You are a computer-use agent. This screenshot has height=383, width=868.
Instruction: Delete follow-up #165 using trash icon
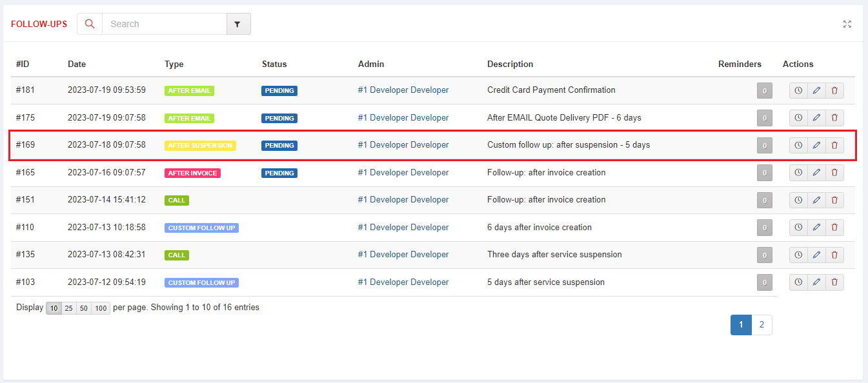(x=834, y=173)
